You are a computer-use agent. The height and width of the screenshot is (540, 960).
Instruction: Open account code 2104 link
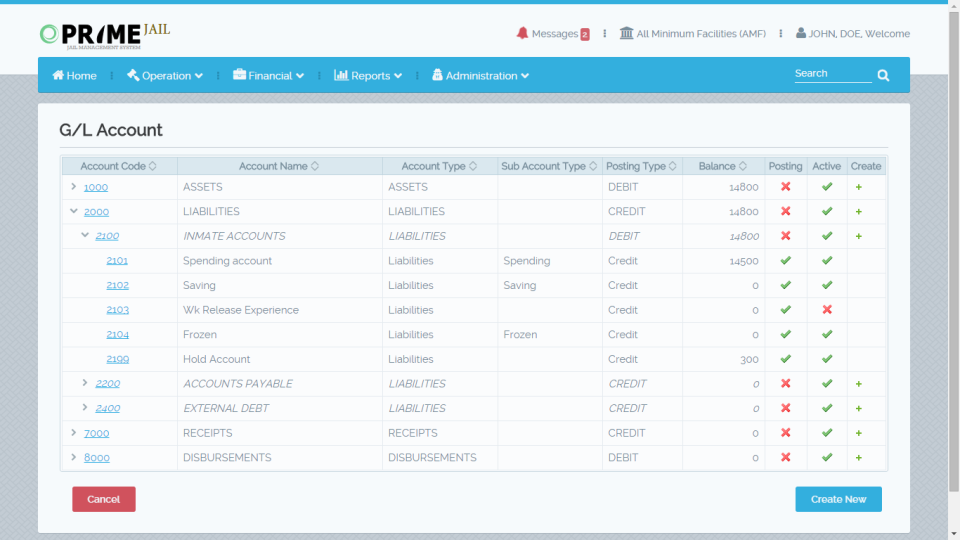click(118, 334)
